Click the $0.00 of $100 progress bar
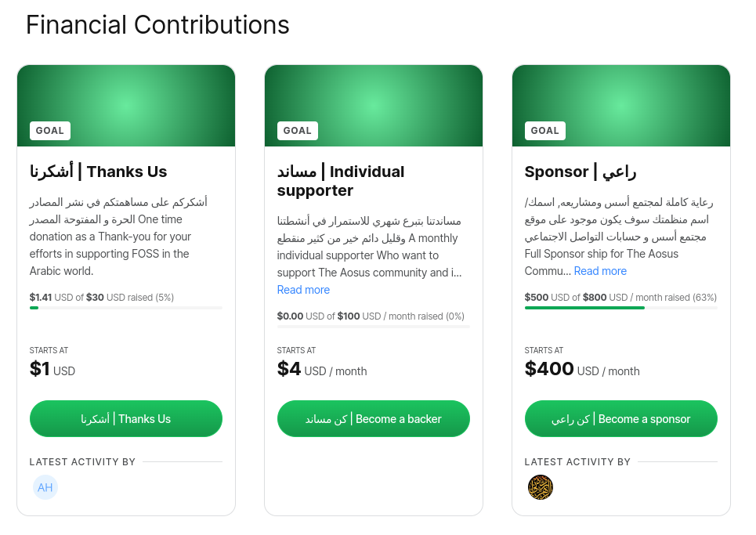This screenshot has width=756, height=535. pos(374,327)
